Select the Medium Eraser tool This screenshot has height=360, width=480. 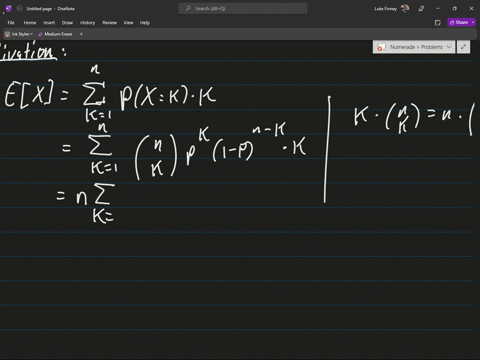click(55, 34)
